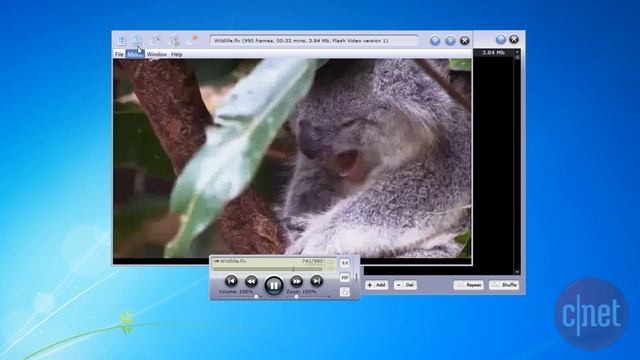
Task: Skip to the next track
Action: tap(317, 281)
